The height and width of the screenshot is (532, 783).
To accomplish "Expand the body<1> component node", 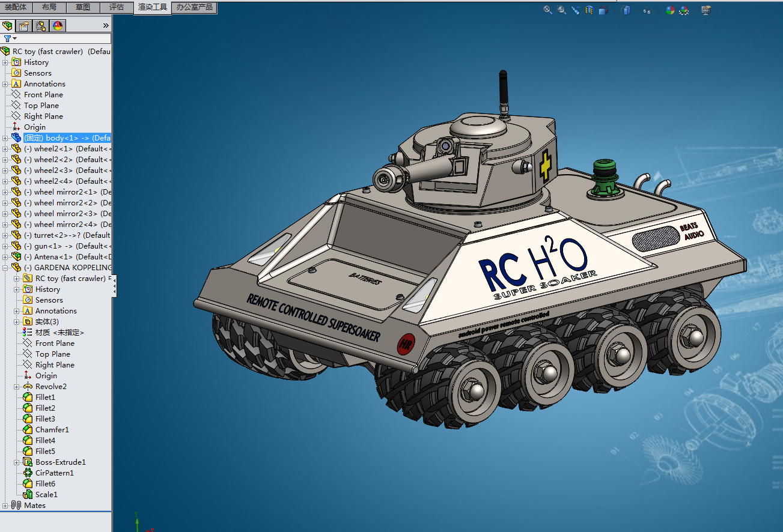I will click(5, 138).
